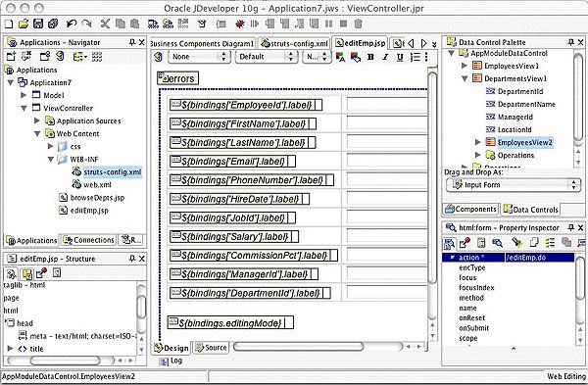The width and height of the screenshot is (588, 385).
Task: Expand the Application Sources folder
Action: click(37, 120)
